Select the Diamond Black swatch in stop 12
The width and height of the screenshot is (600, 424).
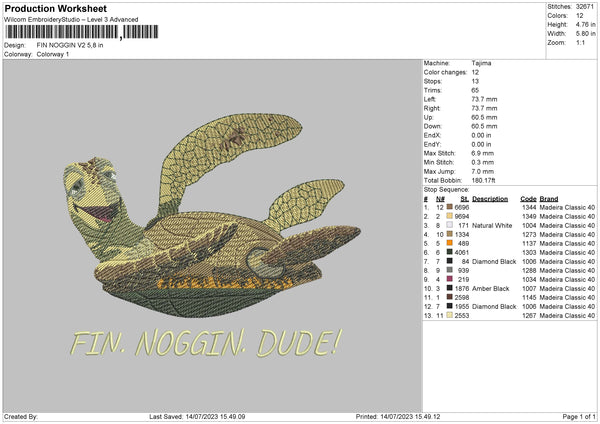pos(450,306)
